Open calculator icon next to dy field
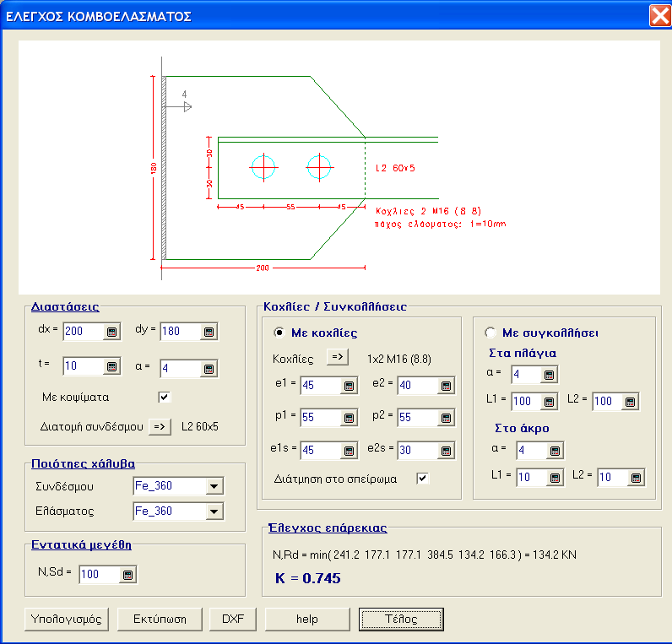 coord(209,332)
